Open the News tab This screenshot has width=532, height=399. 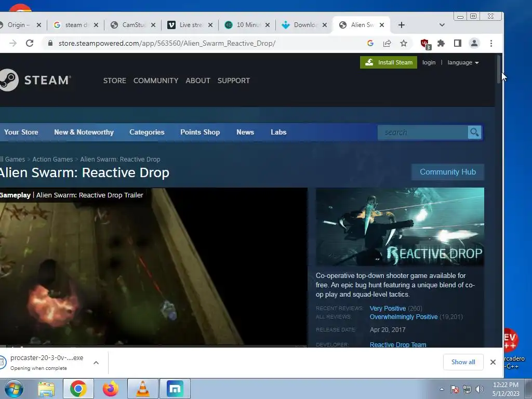(x=245, y=132)
